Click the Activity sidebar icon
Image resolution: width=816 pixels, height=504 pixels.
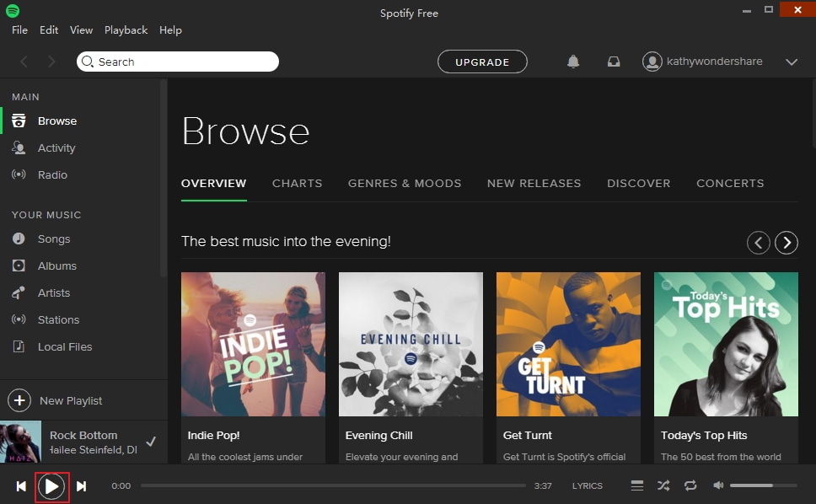tap(19, 147)
